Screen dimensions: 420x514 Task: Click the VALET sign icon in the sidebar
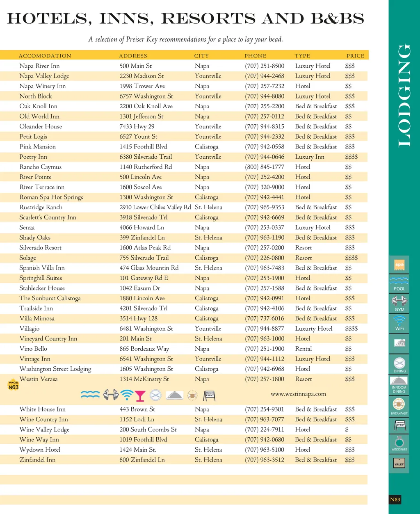(399, 464)
